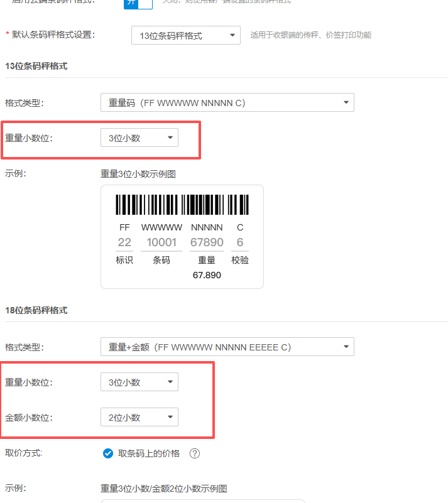Open the 金额小数位 dropdown showing 2位小数
The height and width of the screenshot is (503, 448).
point(139,418)
